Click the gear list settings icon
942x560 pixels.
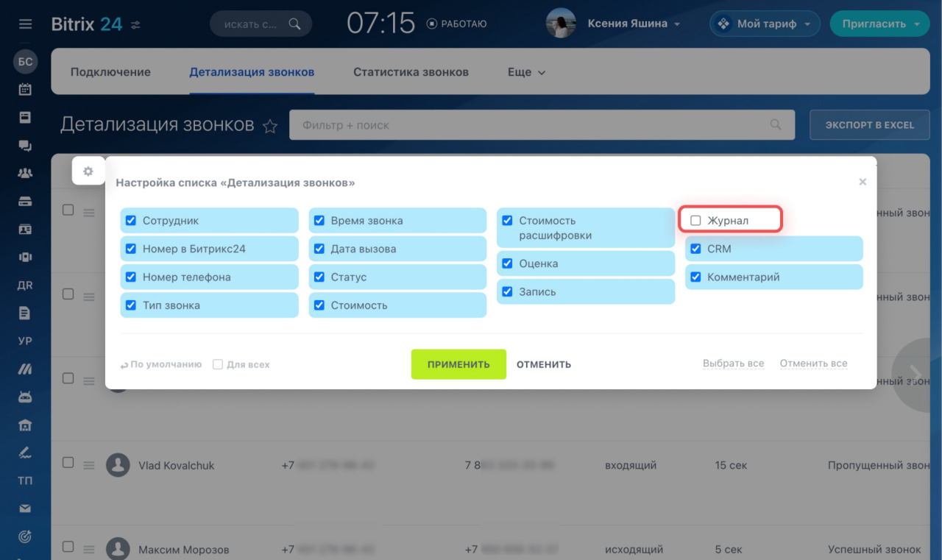[88, 171]
